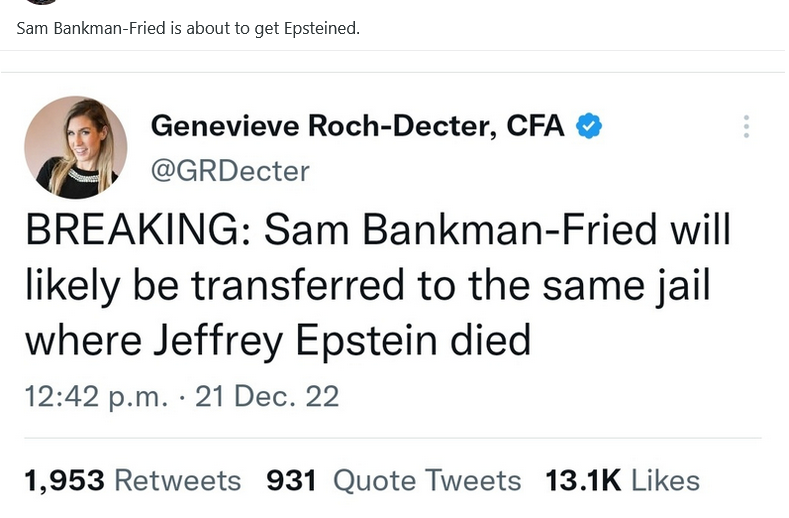
Task: Click the Likes label
Action: click(x=665, y=481)
